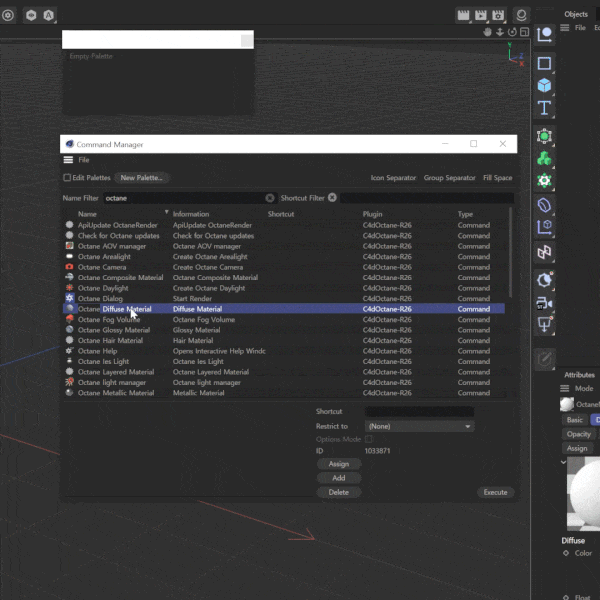Screen dimensions: 600x600
Task: Clear the Name Filter with X icon
Action: click(x=270, y=198)
